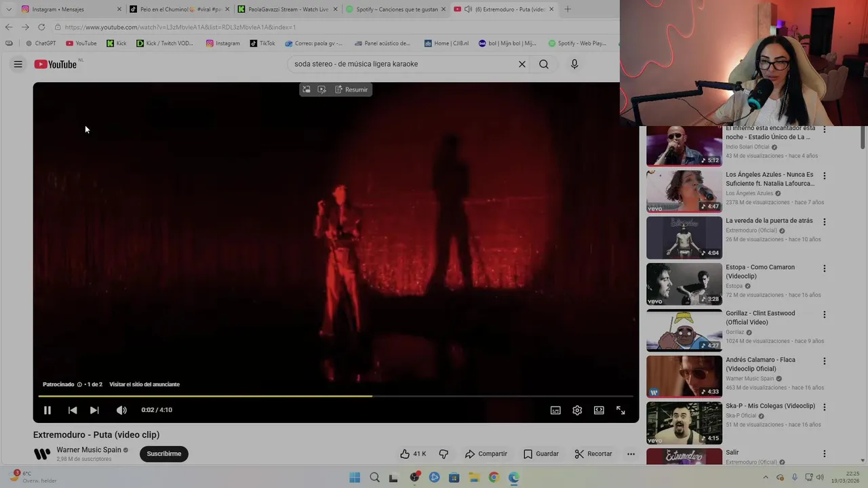Viewport: 868px width, 488px height.
Task: Open options for Gorillaz - Clint Eastwood
Action: click(x=825, y=314)
